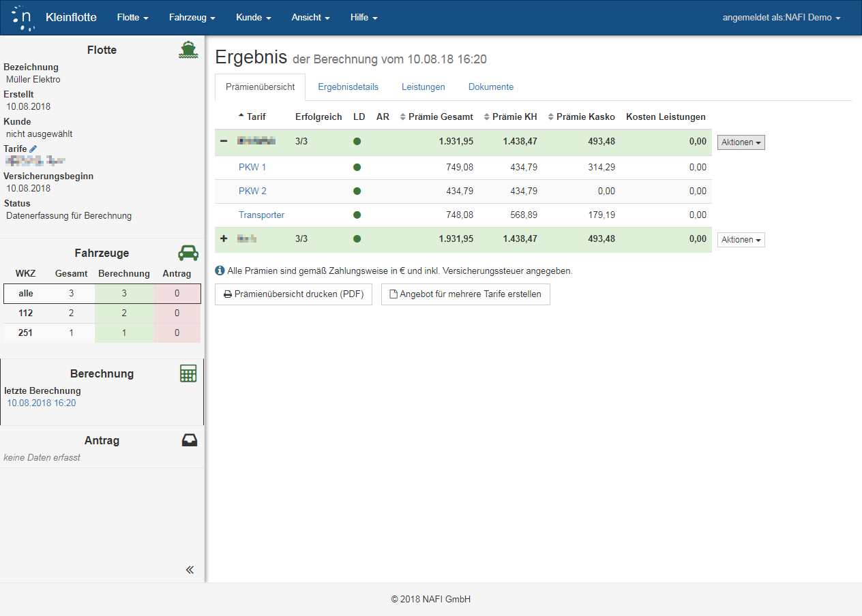Switch to the Leistungen tab
The height and width of the screenshot is (616, 862).
(x=423, y=87)
